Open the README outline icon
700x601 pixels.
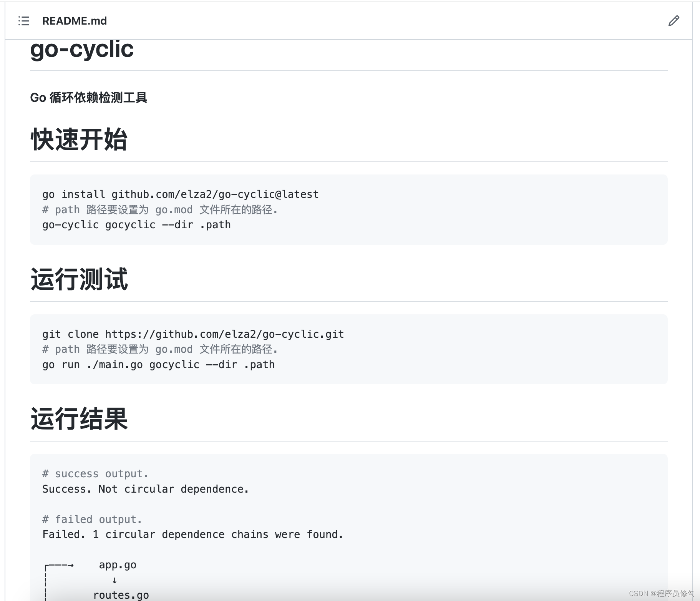[23, 21]
